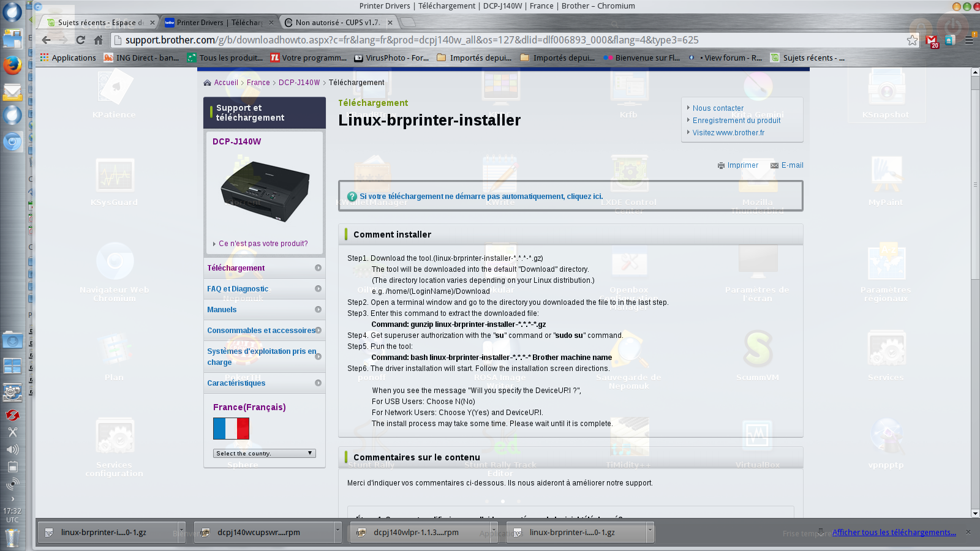Viewport: 980px width, 551px height.
Task: Open a new browser tab
Action: [x=408, y=23]
